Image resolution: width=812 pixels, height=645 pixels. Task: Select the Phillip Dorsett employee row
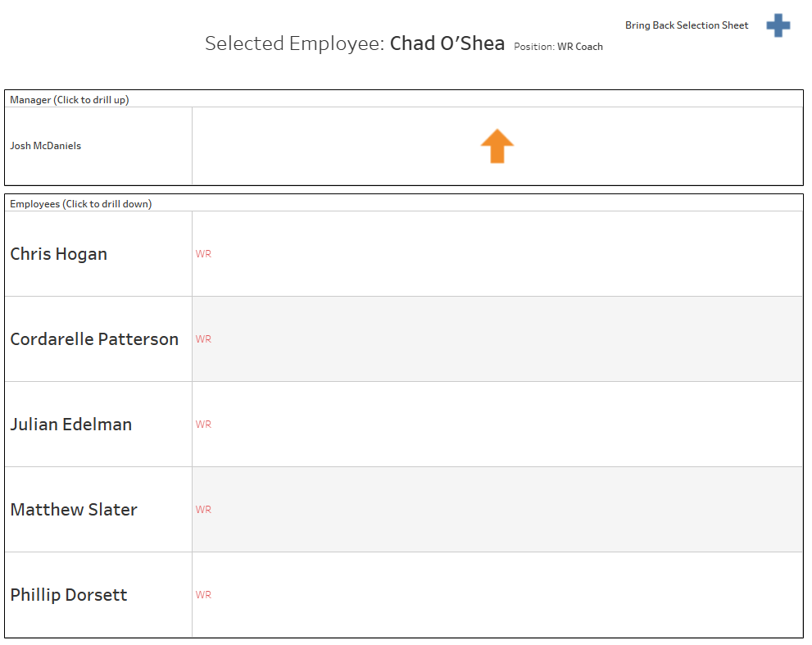69,595
